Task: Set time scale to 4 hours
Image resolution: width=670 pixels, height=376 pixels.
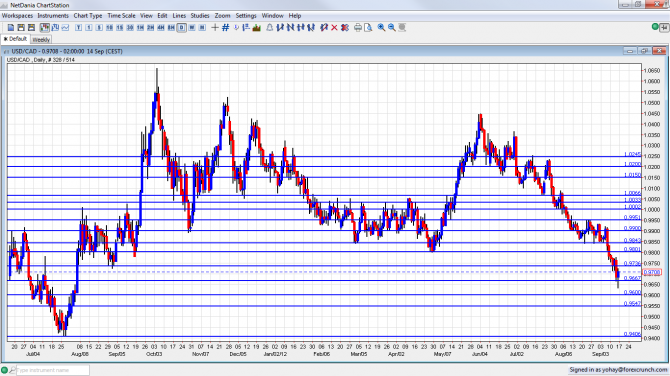Action: tap(161, 27)
